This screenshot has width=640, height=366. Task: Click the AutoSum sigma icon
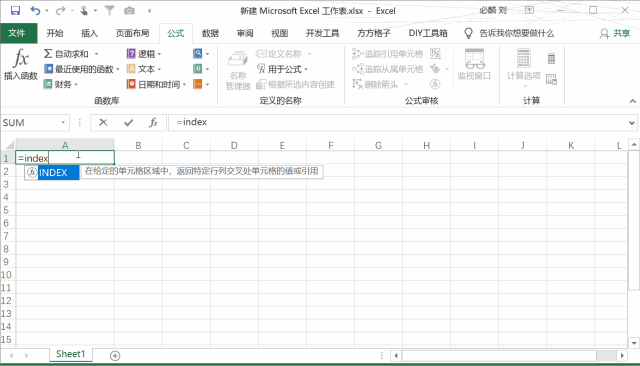click(48, 53)
